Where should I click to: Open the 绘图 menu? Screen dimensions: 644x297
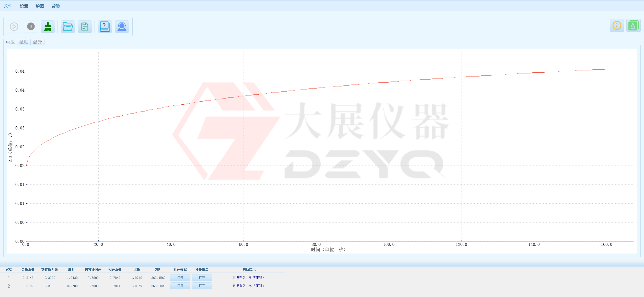(x=40, y=6)
